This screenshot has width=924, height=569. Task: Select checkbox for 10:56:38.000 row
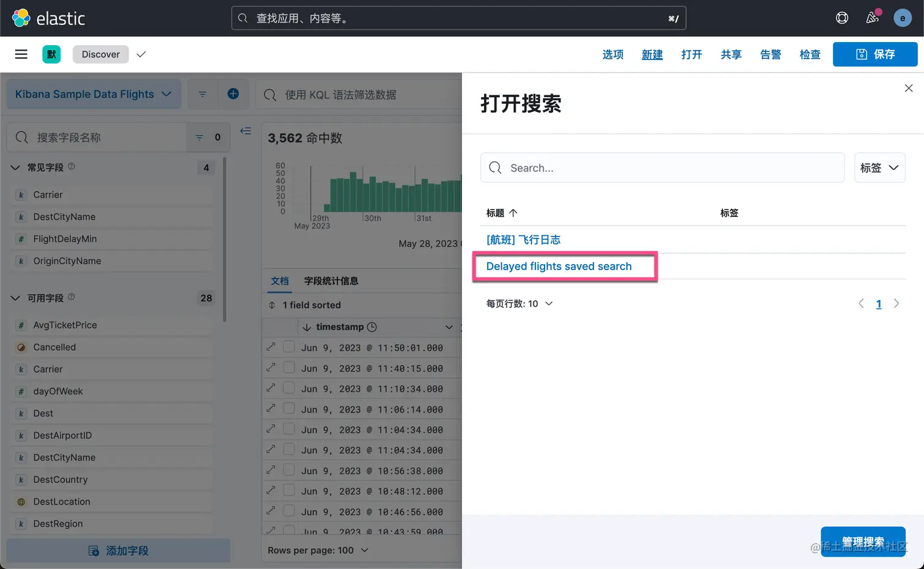(289, 470)
